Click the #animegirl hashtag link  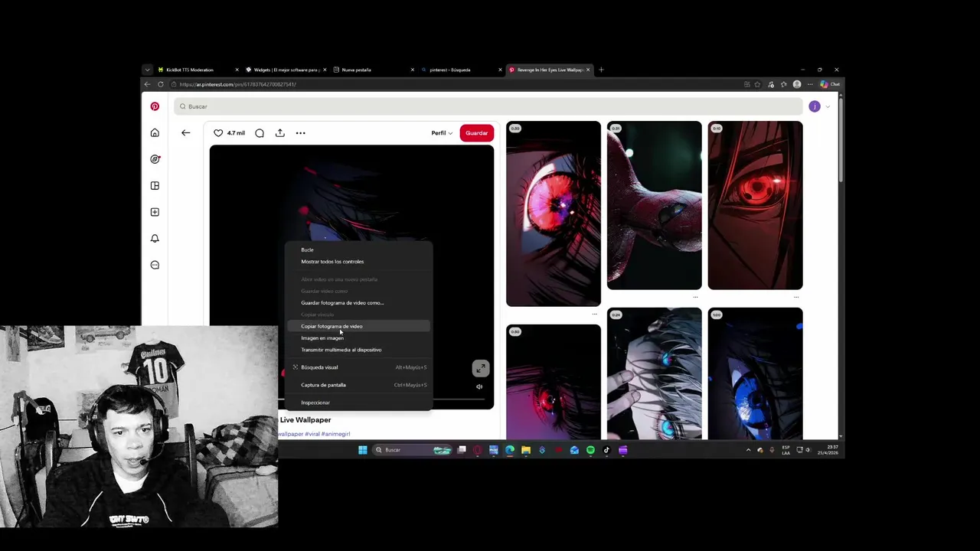[336, 434]
